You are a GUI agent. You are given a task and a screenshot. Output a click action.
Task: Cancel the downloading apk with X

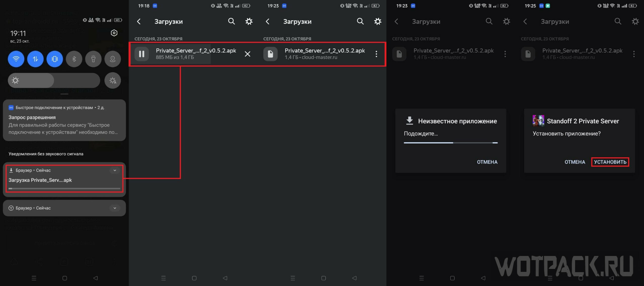(248, 54)
